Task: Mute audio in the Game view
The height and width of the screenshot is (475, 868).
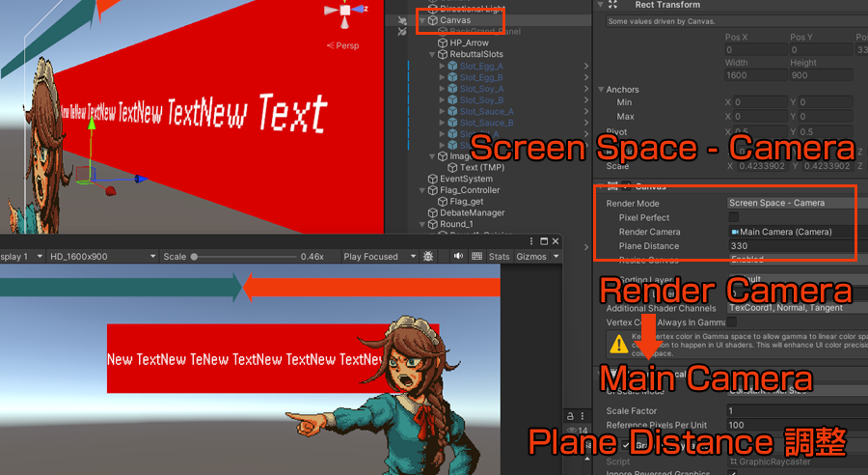Action: coord(457,257)
